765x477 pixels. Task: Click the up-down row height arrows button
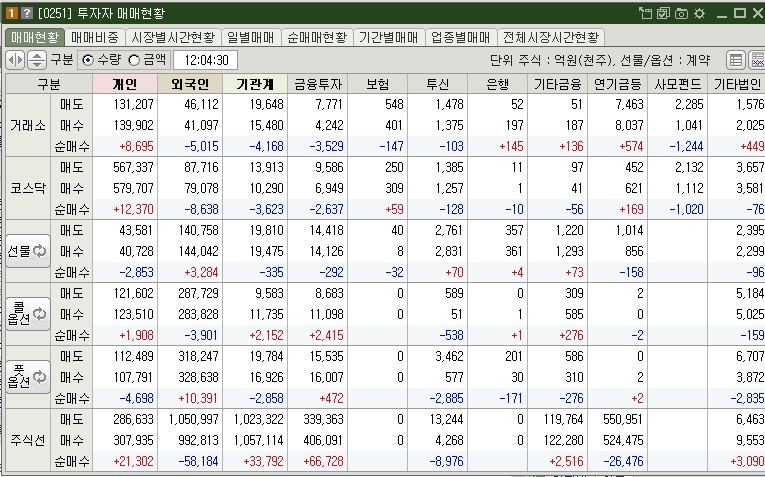pos(37,60)
